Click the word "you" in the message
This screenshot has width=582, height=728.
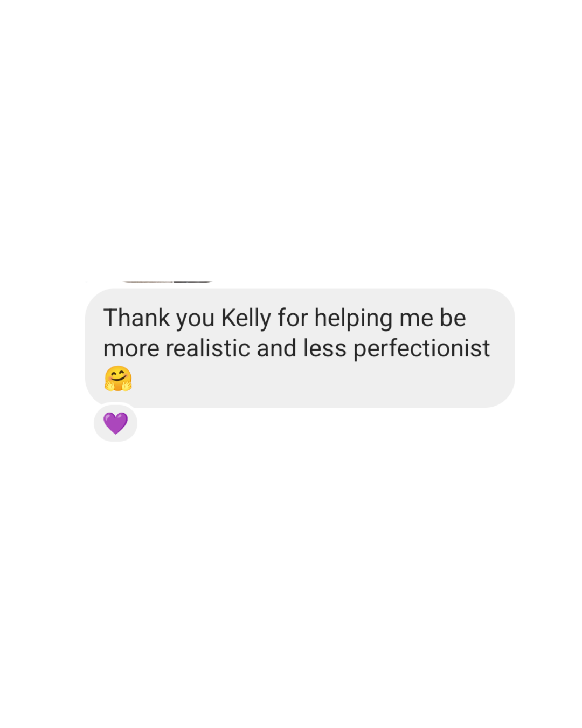pos(196,320)
